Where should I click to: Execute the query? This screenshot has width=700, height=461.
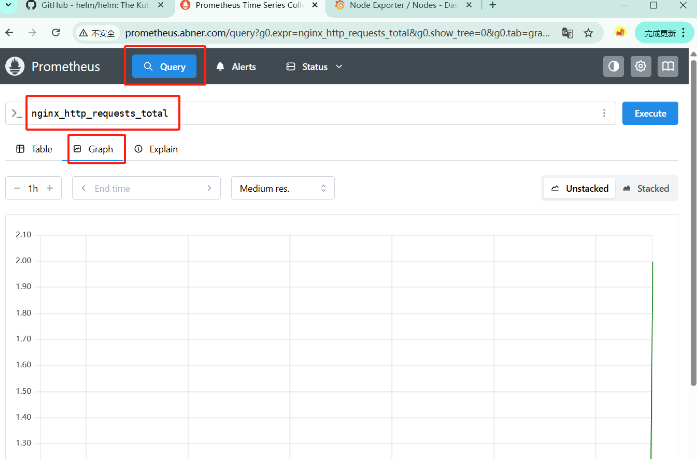pos(650,113)
